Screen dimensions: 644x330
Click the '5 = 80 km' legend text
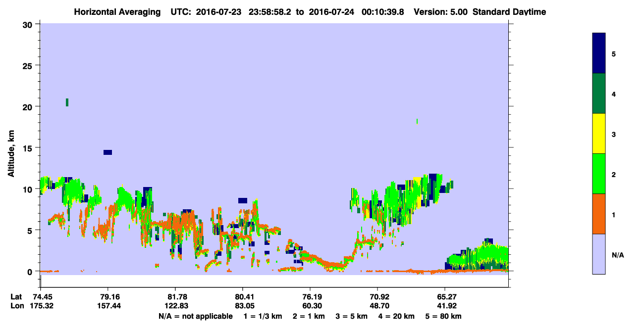click(444, 316)
